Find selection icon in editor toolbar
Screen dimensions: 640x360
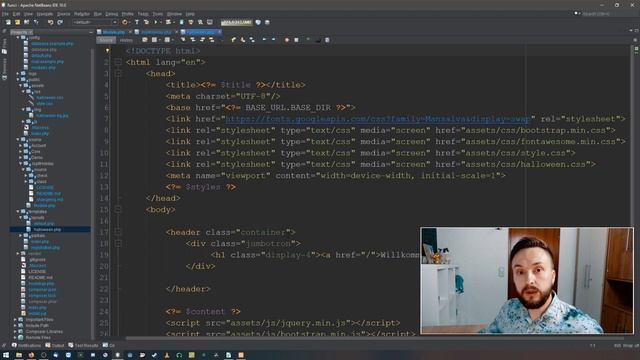pyautogui.click(x=183, y=40)
